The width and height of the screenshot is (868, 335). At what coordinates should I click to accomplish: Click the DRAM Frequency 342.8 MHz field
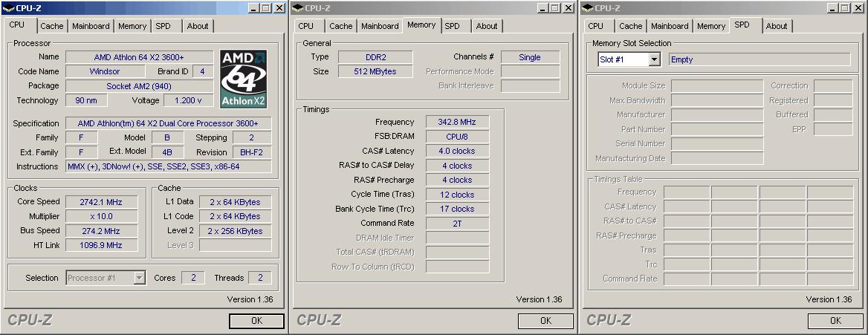pos(457,122)
